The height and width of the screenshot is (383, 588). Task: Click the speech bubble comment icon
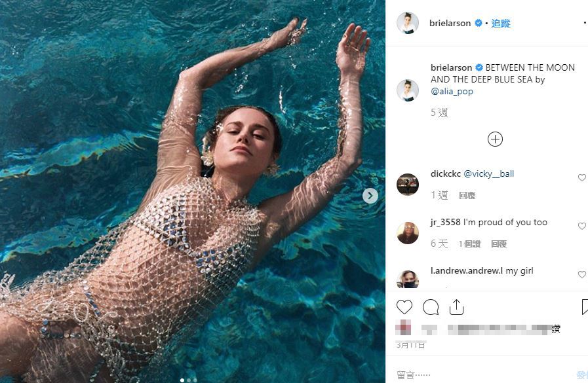(x=431, y=307)
